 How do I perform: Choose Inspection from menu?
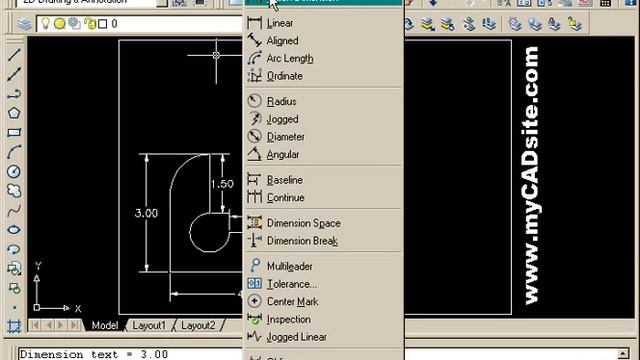pos(324,319)
